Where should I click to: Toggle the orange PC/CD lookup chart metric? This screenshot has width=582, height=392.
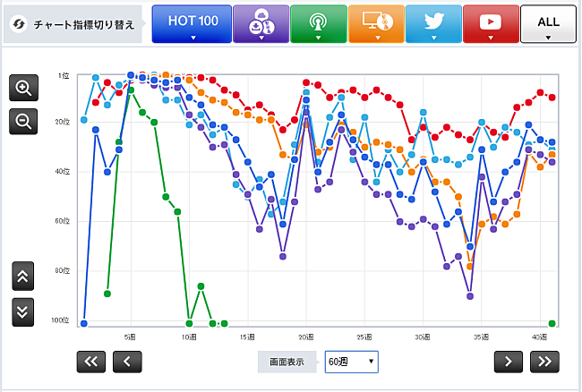(x=376, y=24)
